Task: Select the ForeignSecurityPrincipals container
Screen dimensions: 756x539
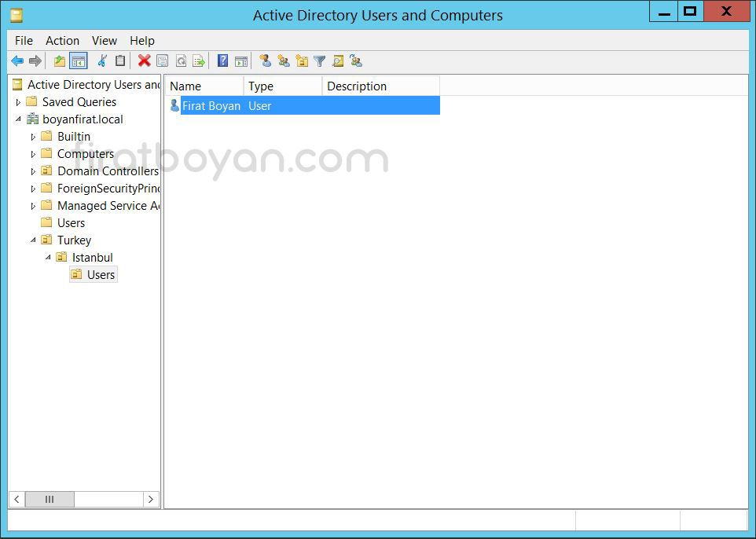Action: pyautogui.click(x=108, y=189)
